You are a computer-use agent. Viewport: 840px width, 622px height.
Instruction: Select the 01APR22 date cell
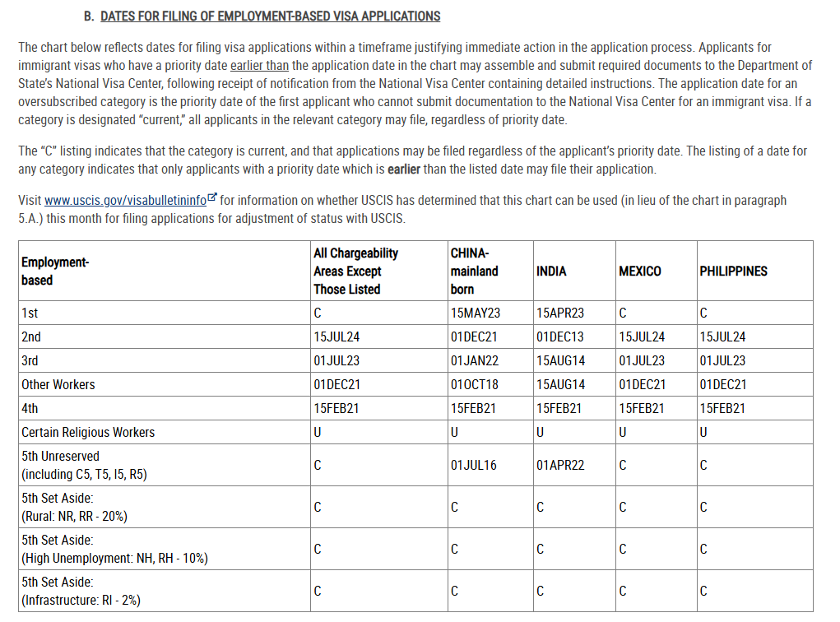560,465
